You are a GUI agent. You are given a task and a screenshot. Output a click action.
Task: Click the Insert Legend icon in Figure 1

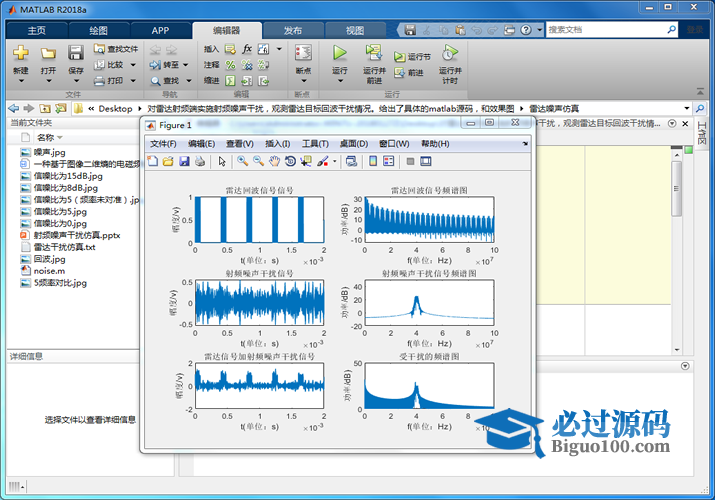389,161
